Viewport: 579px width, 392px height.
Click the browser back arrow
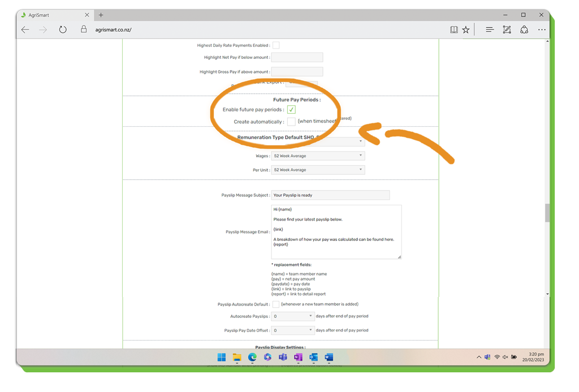(25, 30)
